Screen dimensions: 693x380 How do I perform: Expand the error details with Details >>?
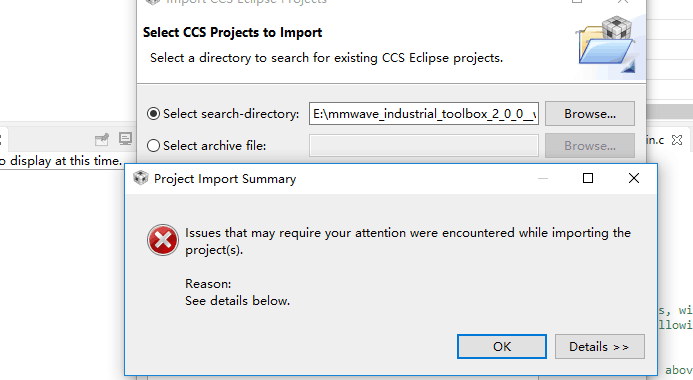pos(600,346)
